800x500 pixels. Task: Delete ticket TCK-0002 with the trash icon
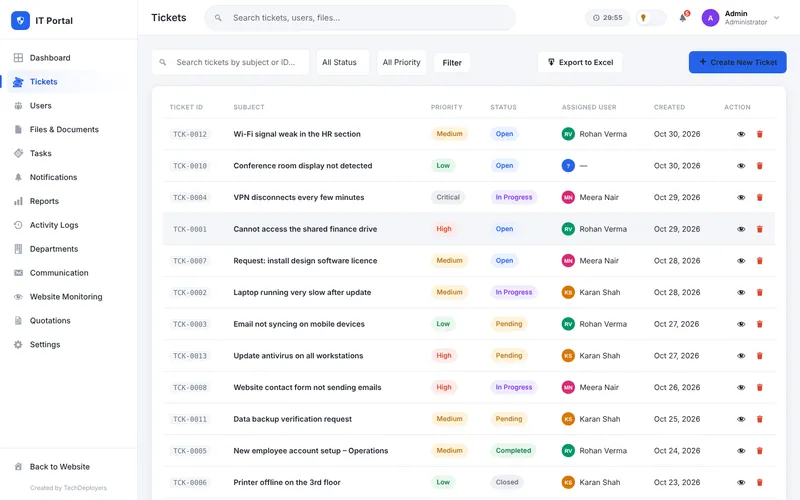click(x=759, y=292)
